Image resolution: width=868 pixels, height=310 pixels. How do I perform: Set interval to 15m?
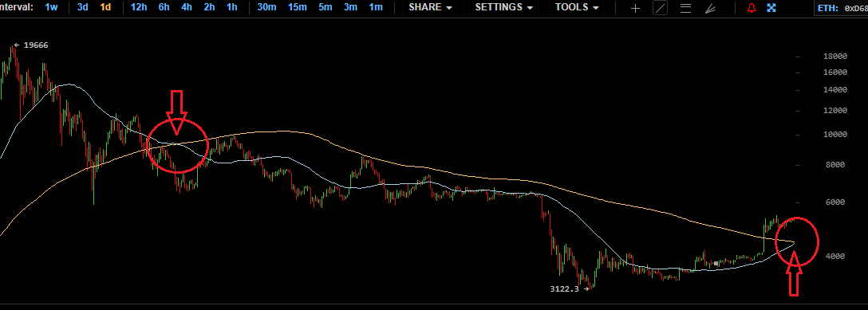298,7
